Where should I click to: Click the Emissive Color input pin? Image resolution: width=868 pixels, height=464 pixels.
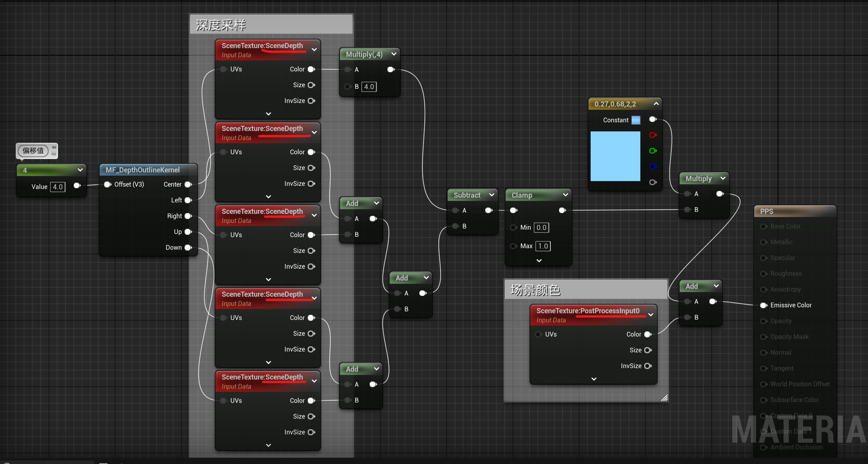coord(763,305)
